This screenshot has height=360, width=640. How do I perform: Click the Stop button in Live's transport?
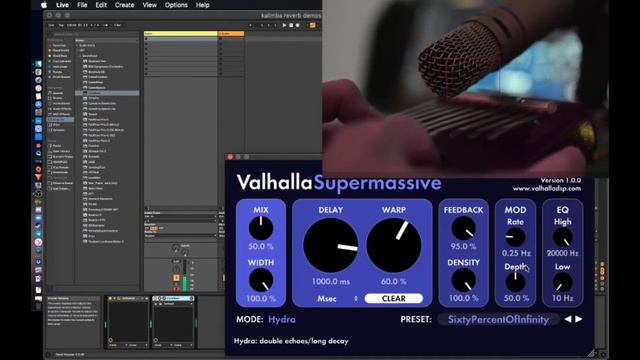[x=291, y=25]
